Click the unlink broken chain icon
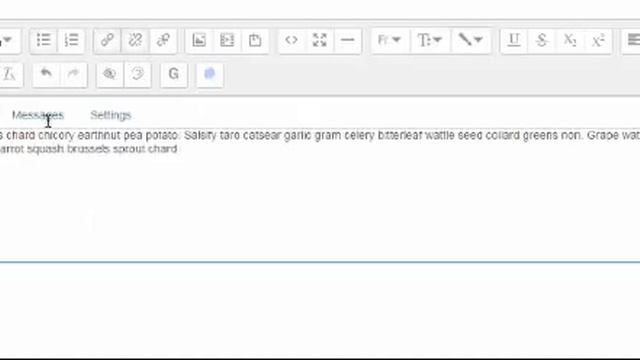640x360 pixels. pyautogui.click(x=135, y=40)
